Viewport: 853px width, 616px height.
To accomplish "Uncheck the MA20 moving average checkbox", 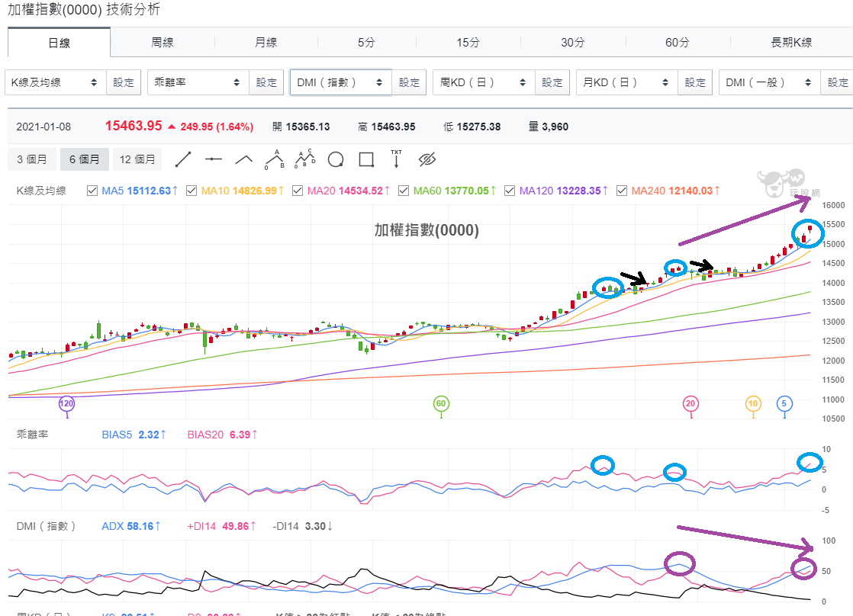I will 298,191.
